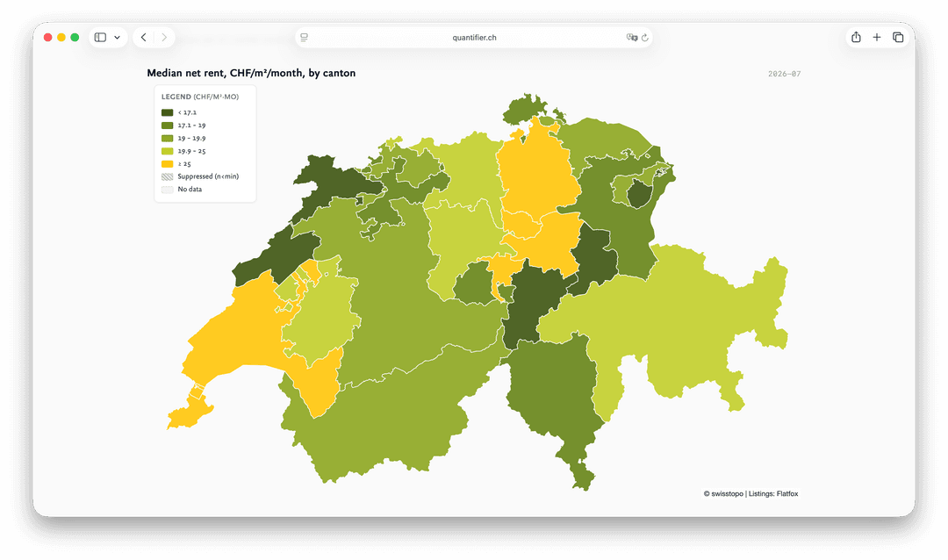Viewport: 948px width, 560px height.
Task: Enter full screen using green button
Action: [75, 38]
